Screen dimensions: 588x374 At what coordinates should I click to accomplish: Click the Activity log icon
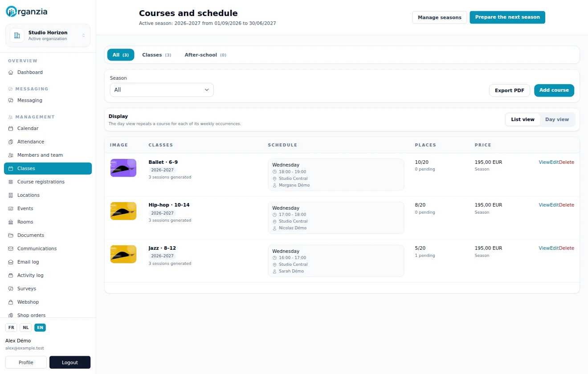11,275
